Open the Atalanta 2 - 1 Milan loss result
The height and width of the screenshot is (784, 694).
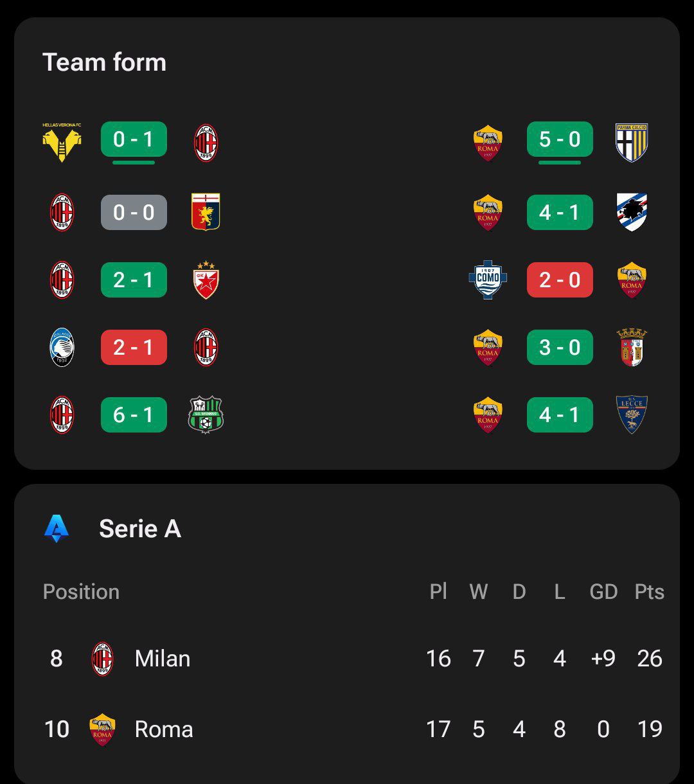coord(134,348)
